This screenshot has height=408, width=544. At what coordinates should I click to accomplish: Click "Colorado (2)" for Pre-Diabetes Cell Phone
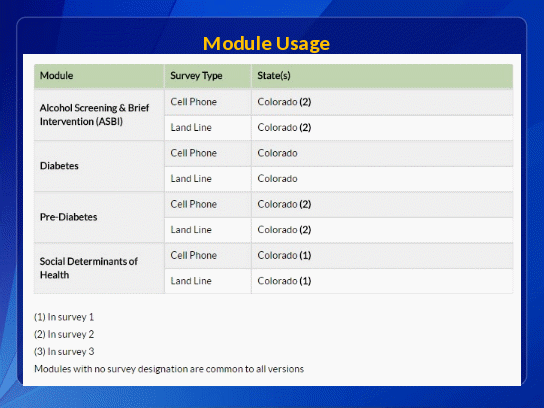point(284,204)
